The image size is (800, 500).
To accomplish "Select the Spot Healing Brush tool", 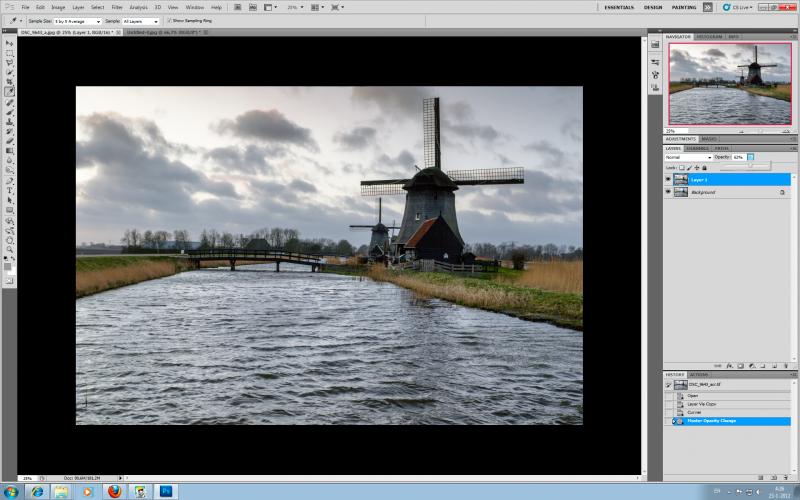I will (x=9, y=103).
